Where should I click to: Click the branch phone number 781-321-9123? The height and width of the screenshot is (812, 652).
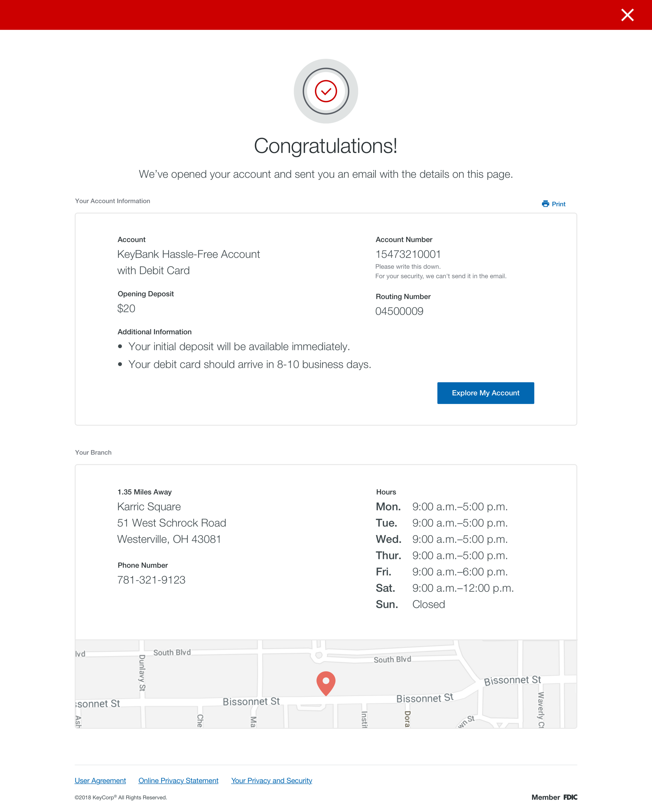tap(151, 580)
